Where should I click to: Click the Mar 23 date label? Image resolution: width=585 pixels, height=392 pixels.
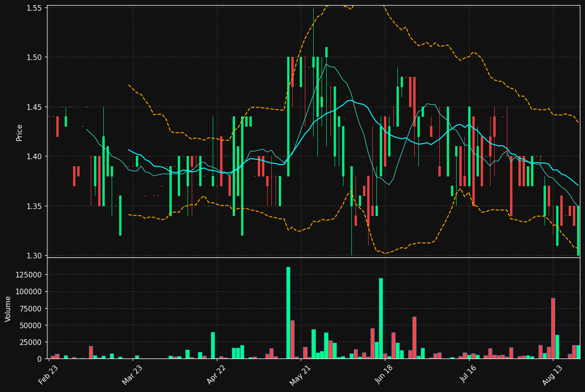click(132, 375)
